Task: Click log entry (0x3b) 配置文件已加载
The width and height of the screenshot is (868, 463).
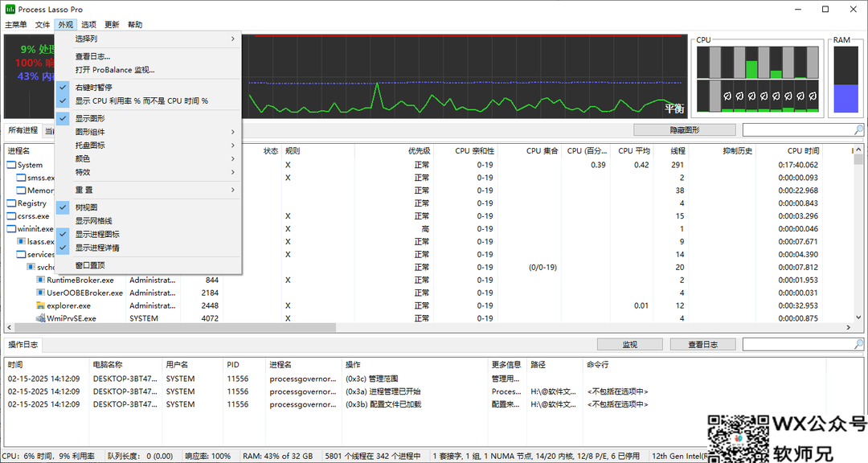Action: (x=383, y=404)
